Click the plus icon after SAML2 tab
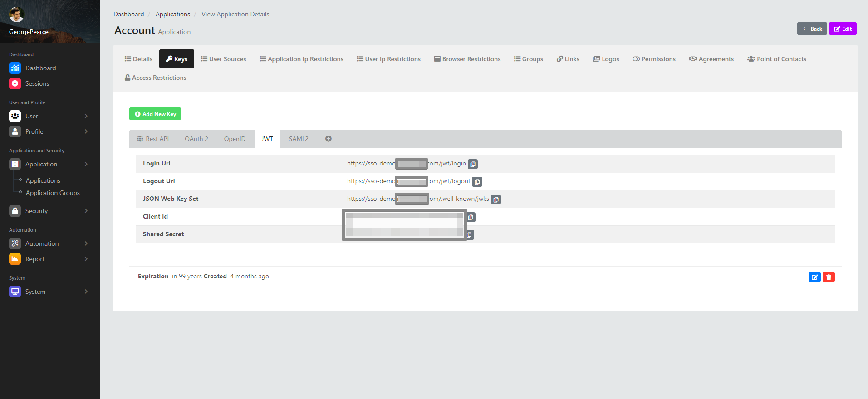The height and width of the screenshot is (399, 868). click(x=328, y=139)
